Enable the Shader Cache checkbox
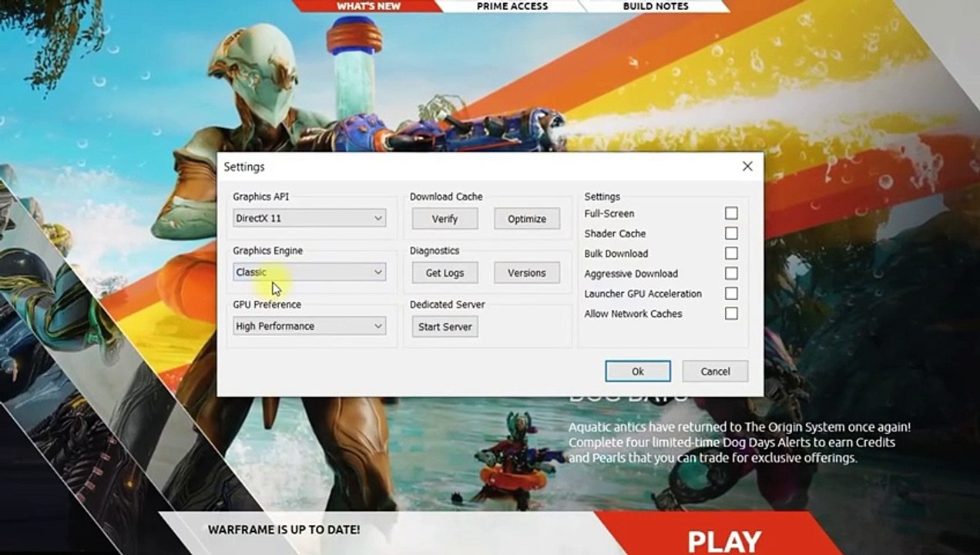The height and width of the screenshot is (555, 980). tap(731, 234)
